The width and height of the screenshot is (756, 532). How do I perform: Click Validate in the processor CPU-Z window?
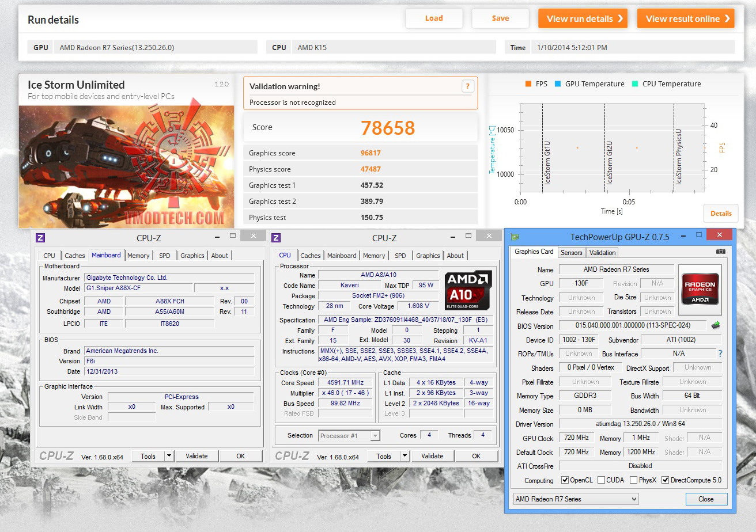[432, 456]
